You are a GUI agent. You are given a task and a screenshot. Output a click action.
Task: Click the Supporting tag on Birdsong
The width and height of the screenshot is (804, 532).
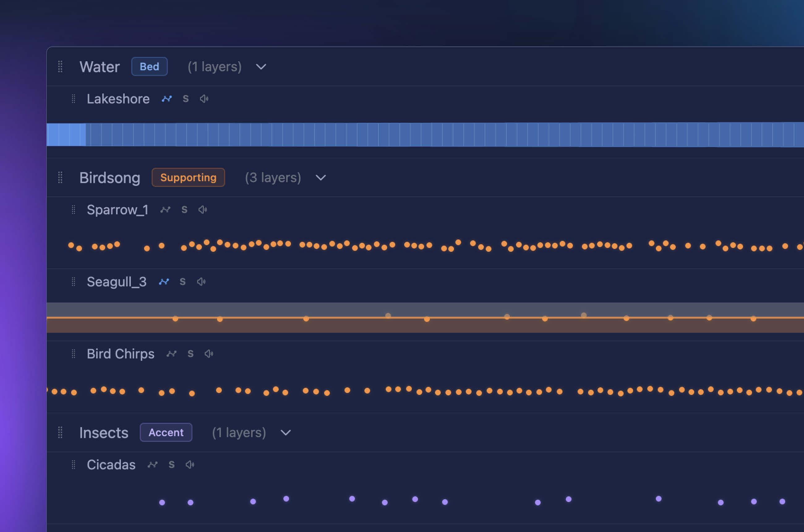(188, 178)
